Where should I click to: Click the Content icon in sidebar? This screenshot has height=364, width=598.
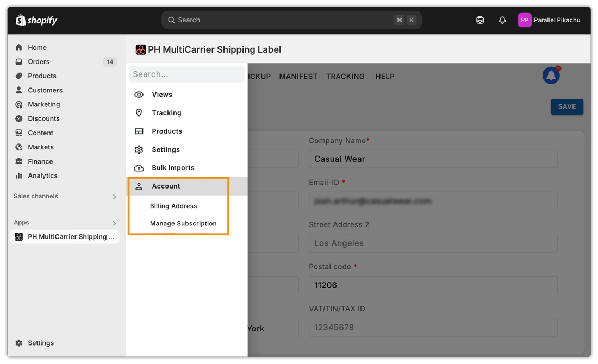(x=18, y=133)
